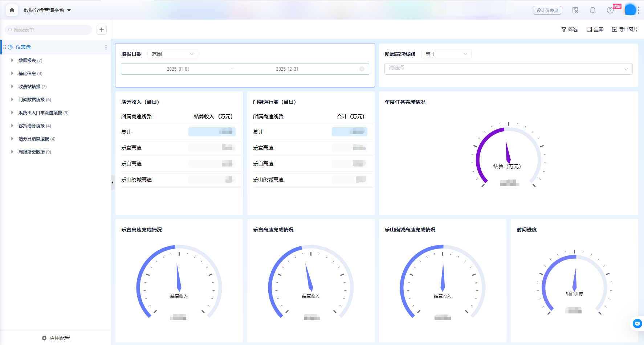Collapse the left sidebar with the arrow handle
Viewport: 644px width, 345px height.
[113, 182]
